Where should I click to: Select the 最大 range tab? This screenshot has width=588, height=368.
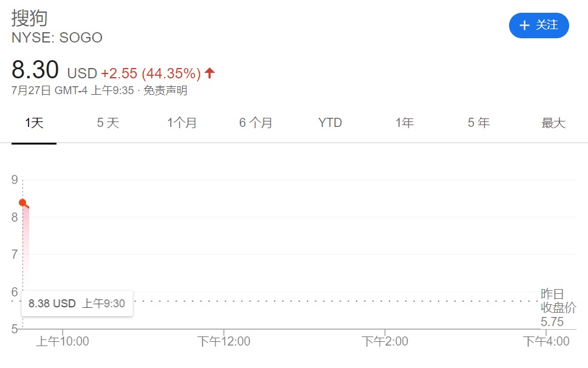point(553,123)
